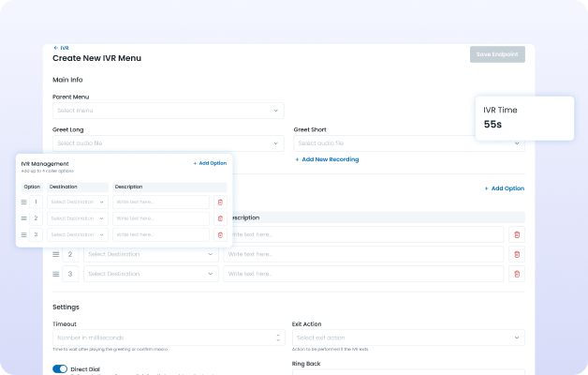
Task: Click the Timeout stepper arrows
Action: [x=278, y=337]
